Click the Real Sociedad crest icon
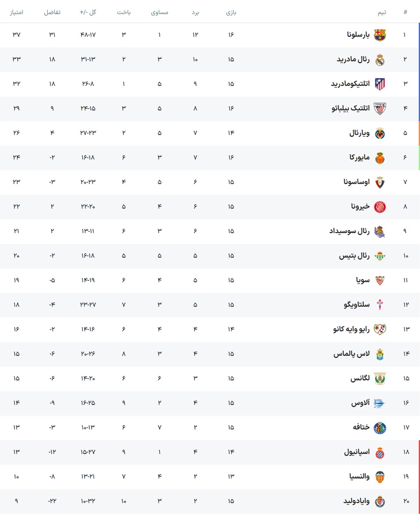Screen dimensions: 420x531 click(x=380, y=231)
